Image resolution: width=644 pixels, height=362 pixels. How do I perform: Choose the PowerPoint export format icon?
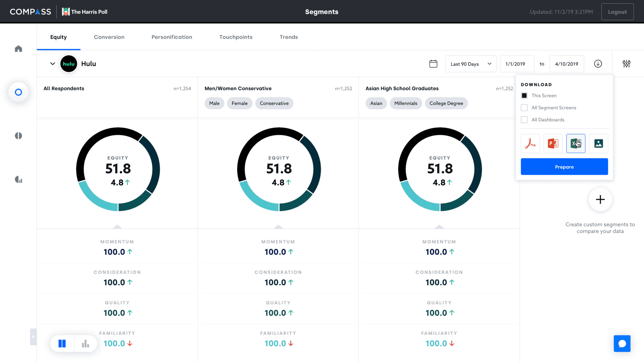(x=553, y=143)
